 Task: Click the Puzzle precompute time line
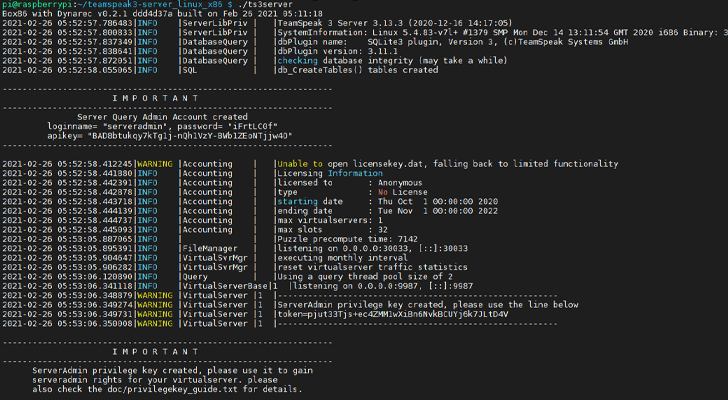coord(338,239)
